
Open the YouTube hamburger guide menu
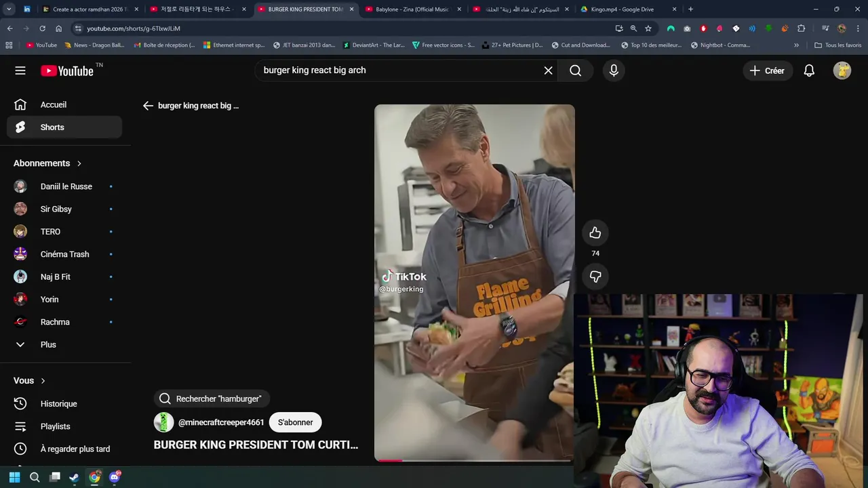(x=20, y=70)
